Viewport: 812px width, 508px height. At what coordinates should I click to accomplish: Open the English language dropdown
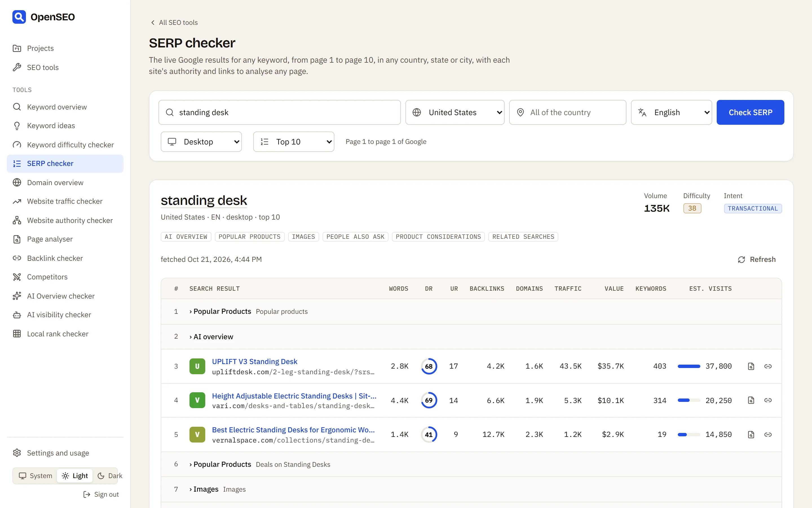pos(671,112)
